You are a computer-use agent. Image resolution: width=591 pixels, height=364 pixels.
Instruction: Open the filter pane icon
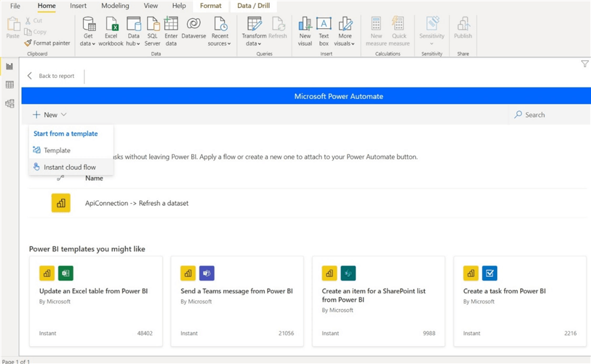coord(584,64)
